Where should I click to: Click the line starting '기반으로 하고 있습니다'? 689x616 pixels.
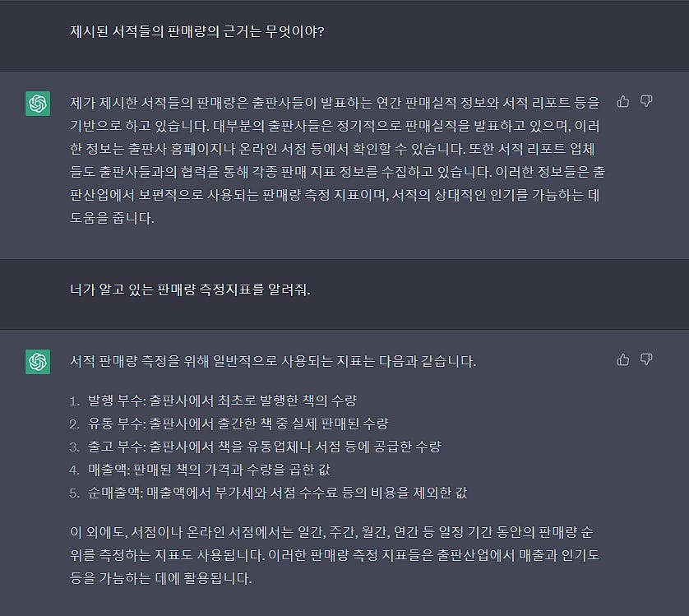(x=335, y=126)
